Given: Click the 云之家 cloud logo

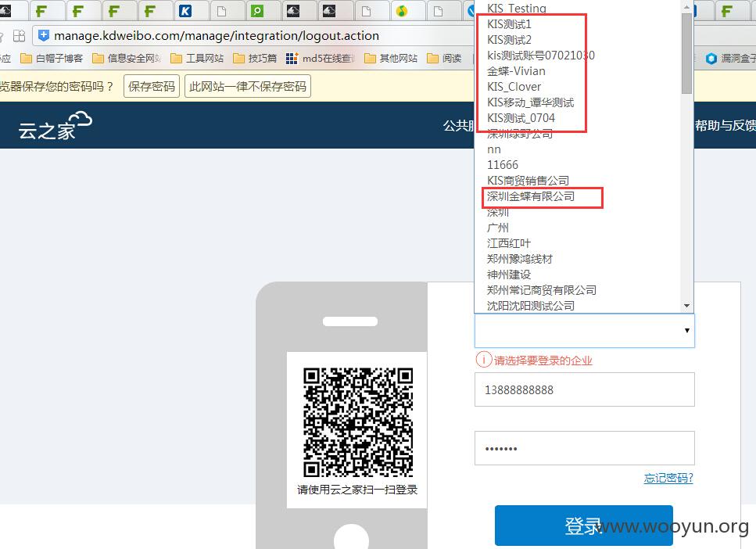Looking at the screenshot, I should pyautogui.click(x=55, y=125).
